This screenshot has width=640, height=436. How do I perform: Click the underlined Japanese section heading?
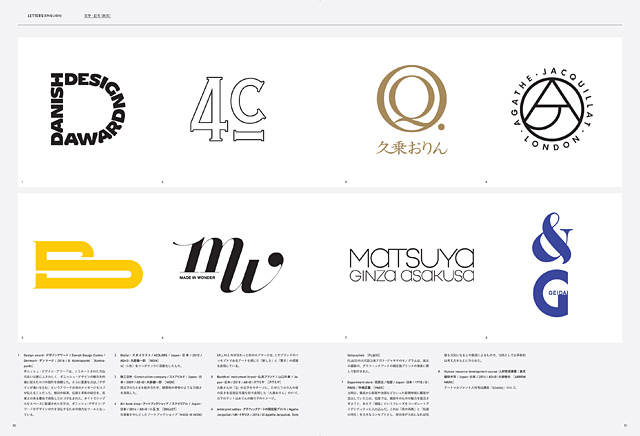[x=97, y=16]
